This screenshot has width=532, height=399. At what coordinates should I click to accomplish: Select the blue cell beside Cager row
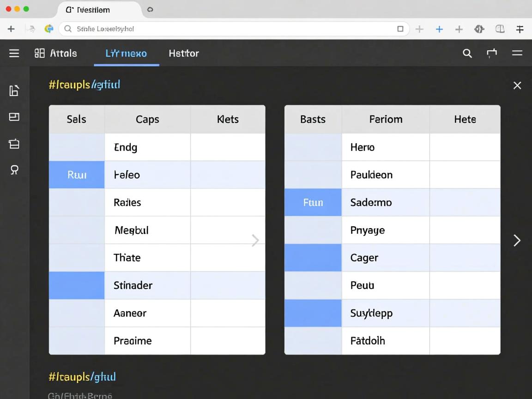tap(313, 258)
